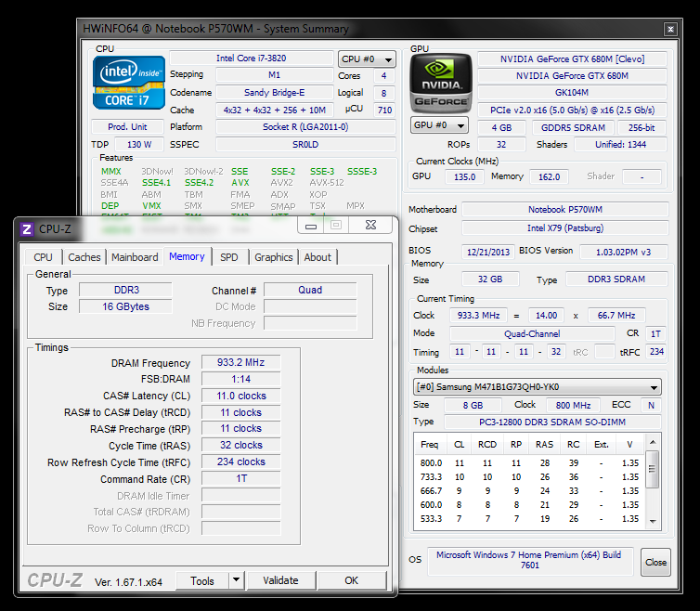Viewport: 700px width, 611px height.
Task: Click the BIOS version 1.03.02PM v3 field
Action: (624, 252)
